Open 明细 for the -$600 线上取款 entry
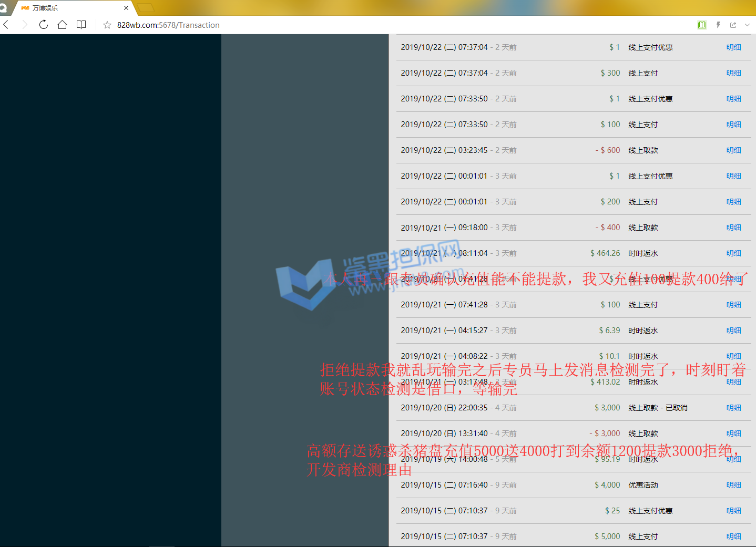 tap(733, 150)
